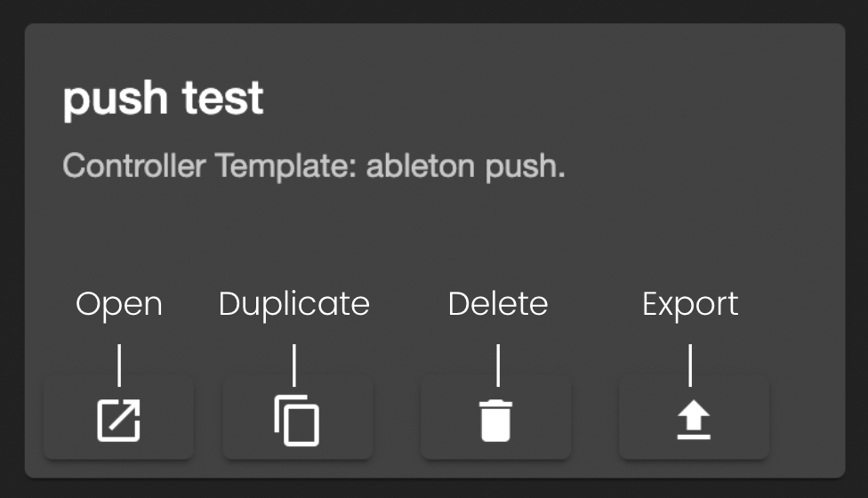
Task: Hit the upward arrow over bar icon
Action: click(x=693, y=421)
